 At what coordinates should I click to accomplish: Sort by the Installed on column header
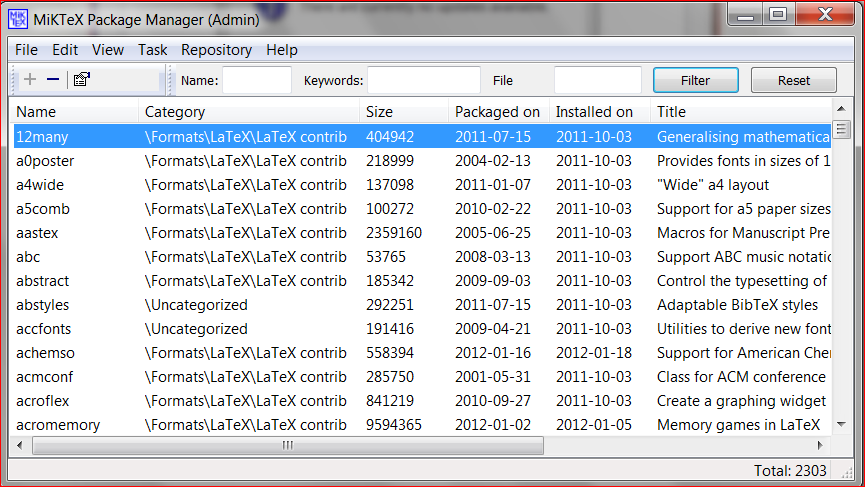tap(600, 111)
